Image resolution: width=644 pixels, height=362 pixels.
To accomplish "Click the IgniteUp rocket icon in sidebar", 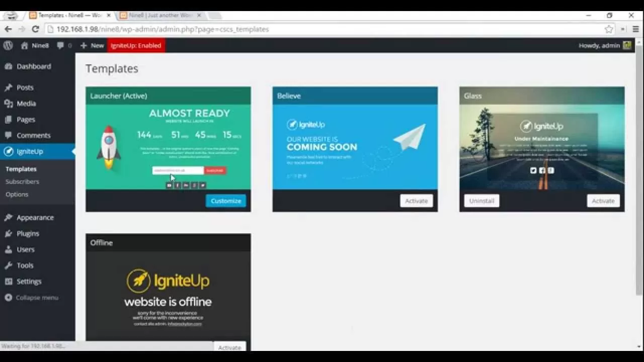I will [8, 151].
